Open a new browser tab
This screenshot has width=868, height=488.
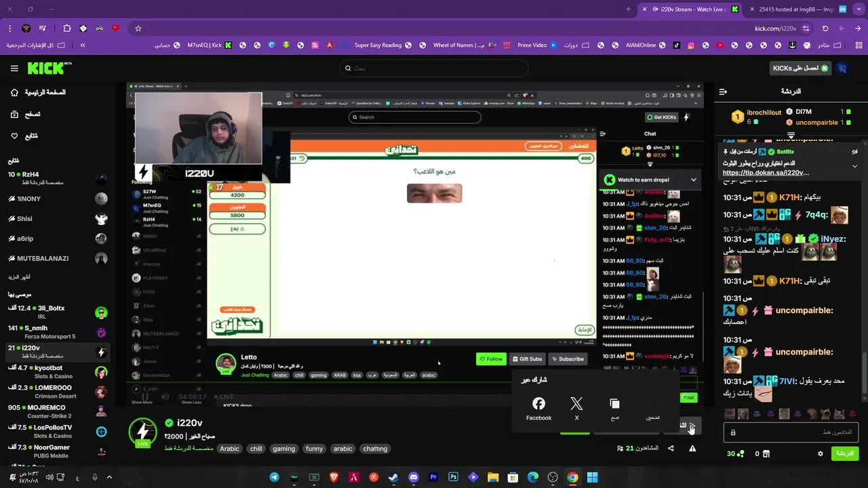pos(628,9)
